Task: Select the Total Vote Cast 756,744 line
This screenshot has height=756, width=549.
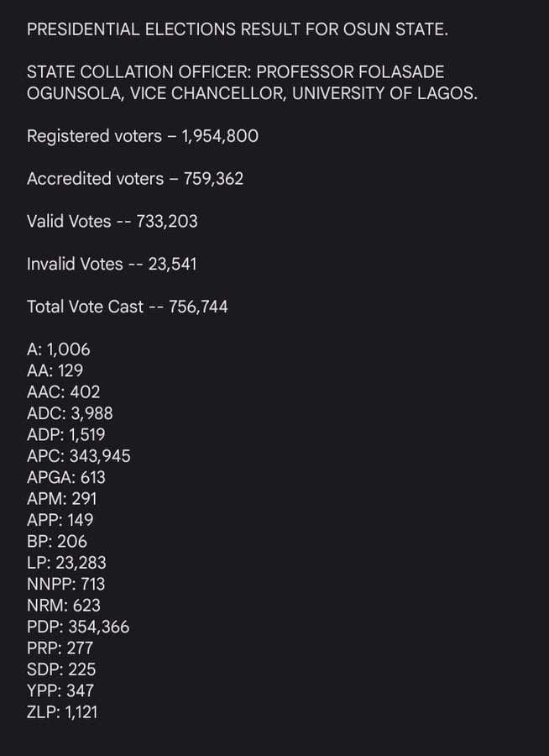Action: point(128,307)
